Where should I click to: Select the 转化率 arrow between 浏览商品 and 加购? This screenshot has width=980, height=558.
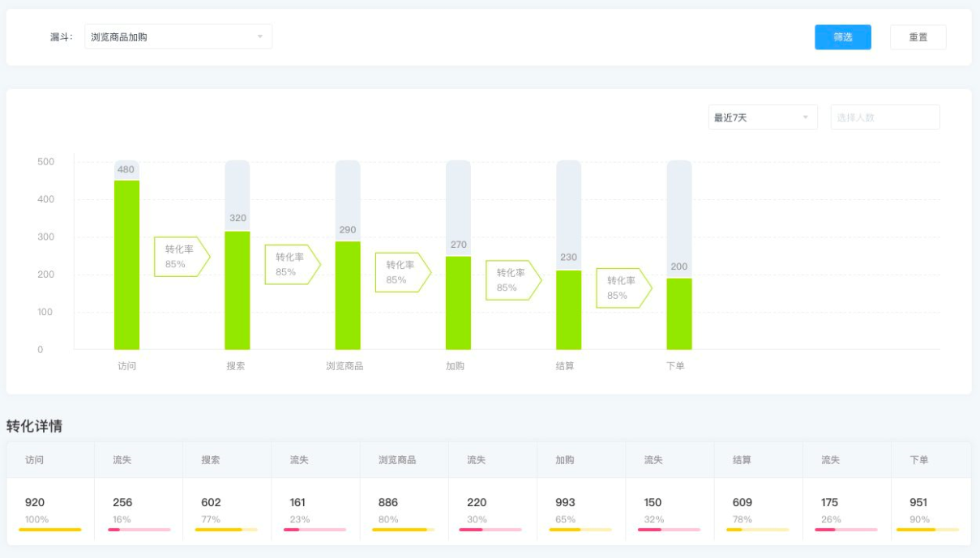tap(402, 272)
